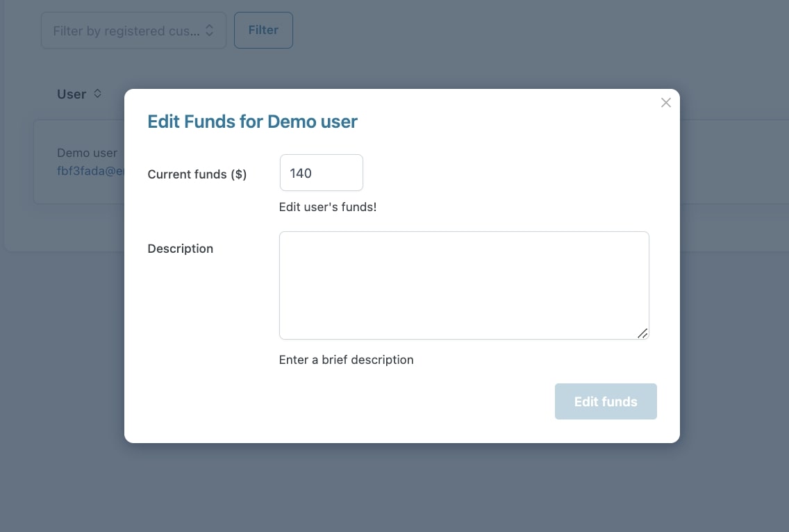Click the User column header
Screen dimensions: 789x532
point(72,94)
